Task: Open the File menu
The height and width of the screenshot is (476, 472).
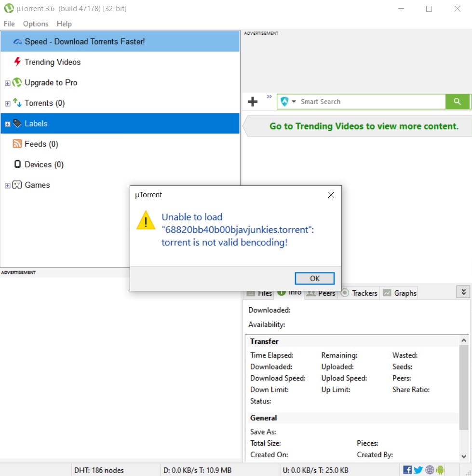Action: pyautogui.click(x=9, y=24)
